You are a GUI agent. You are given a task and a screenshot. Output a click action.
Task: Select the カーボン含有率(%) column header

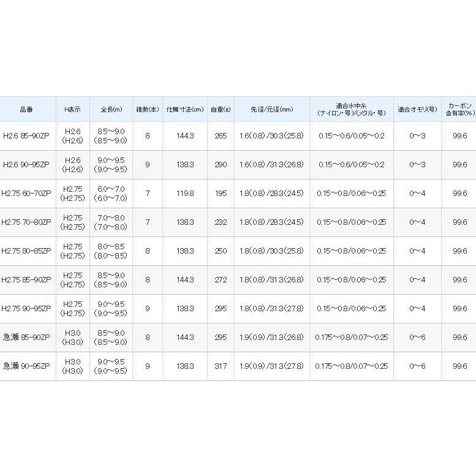point(459,109)
